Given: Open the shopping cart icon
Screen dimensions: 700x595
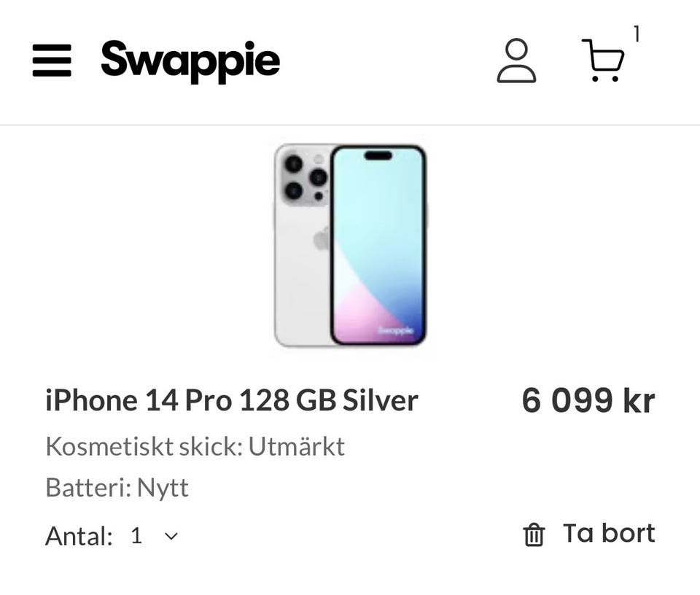Looking at the screenshot, I should (x=602, y=61).
